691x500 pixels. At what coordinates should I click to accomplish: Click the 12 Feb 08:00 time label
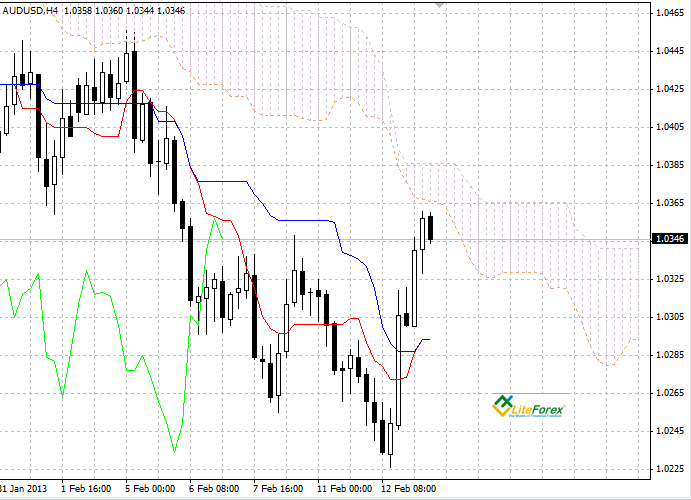(408, 489)
